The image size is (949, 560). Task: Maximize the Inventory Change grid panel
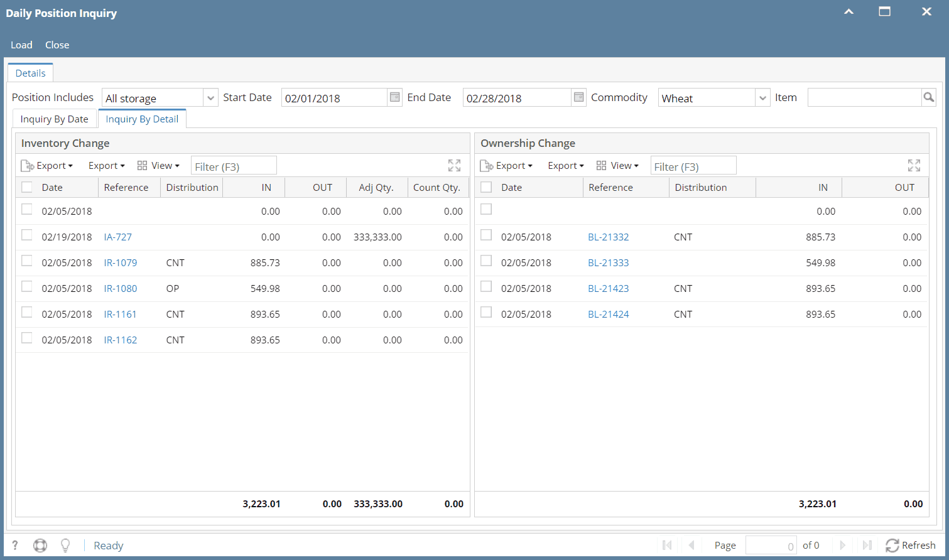coord(454,166)
